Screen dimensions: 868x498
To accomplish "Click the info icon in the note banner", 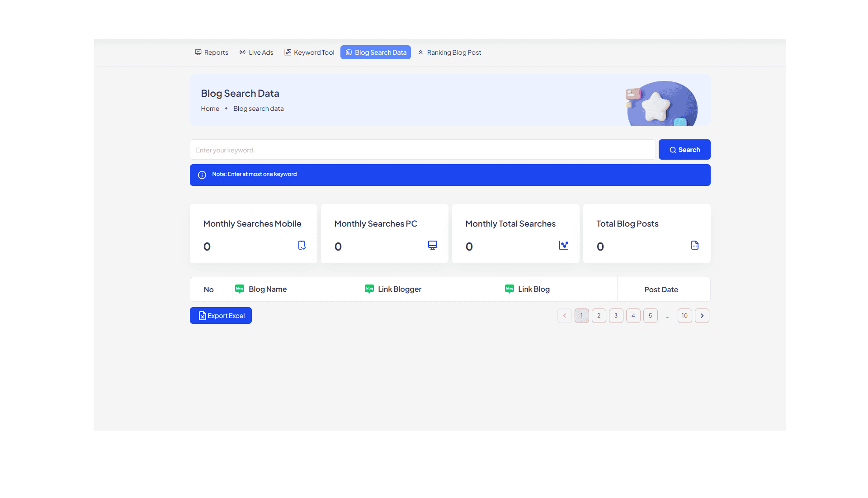I will tap(202, 175).
